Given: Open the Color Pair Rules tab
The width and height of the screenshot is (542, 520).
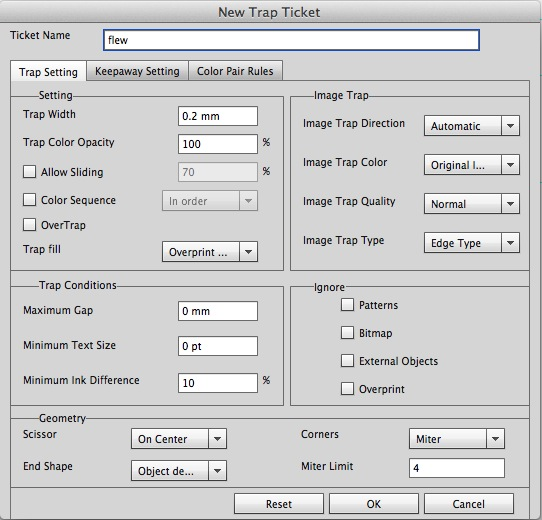Looking at the screenshot, I should tap(235, 71).
